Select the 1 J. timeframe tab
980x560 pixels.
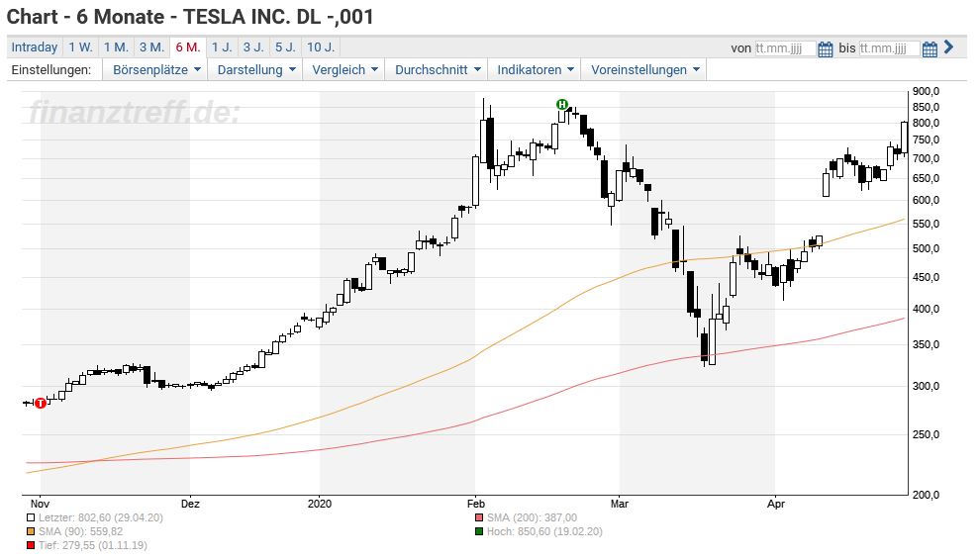[x=222, y=47]
